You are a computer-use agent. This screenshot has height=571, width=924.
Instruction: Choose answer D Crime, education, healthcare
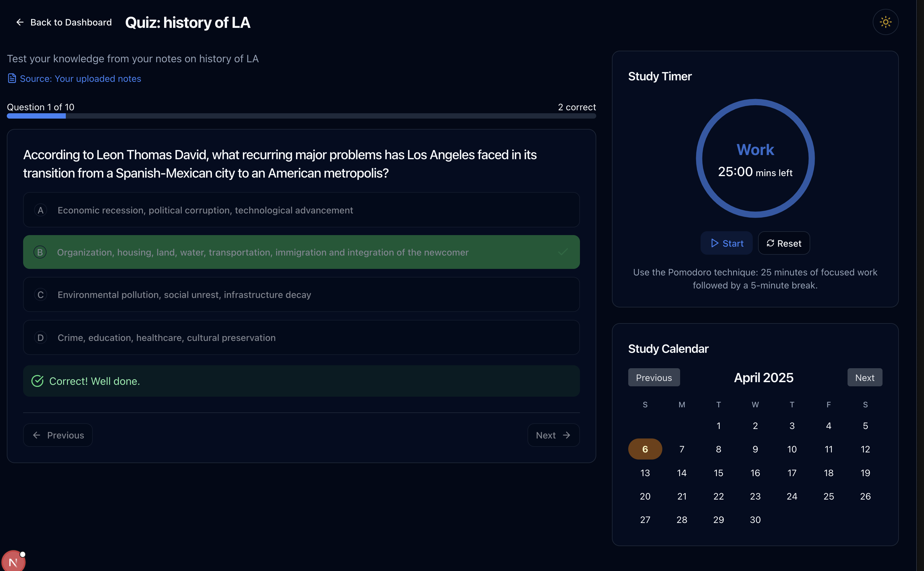[301, 338]
